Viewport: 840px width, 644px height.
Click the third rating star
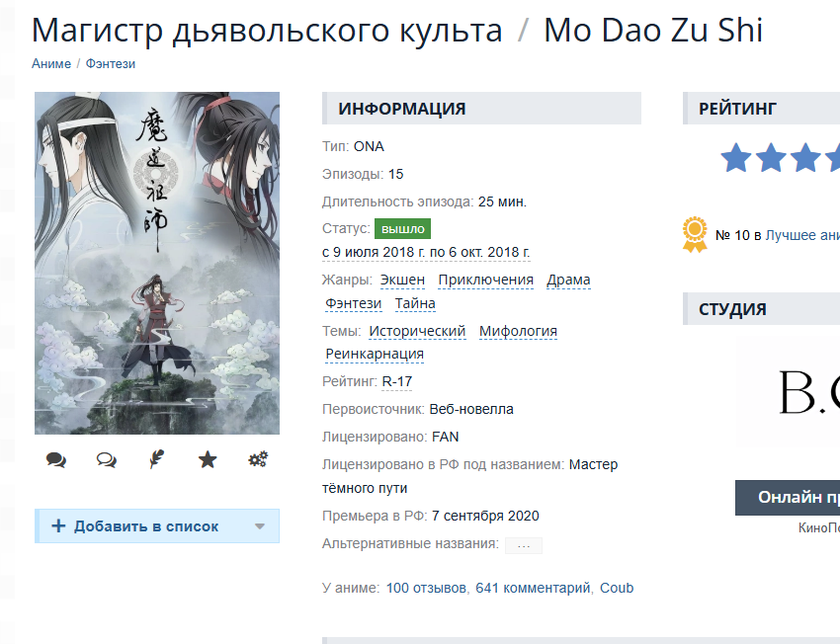(805, 158)
